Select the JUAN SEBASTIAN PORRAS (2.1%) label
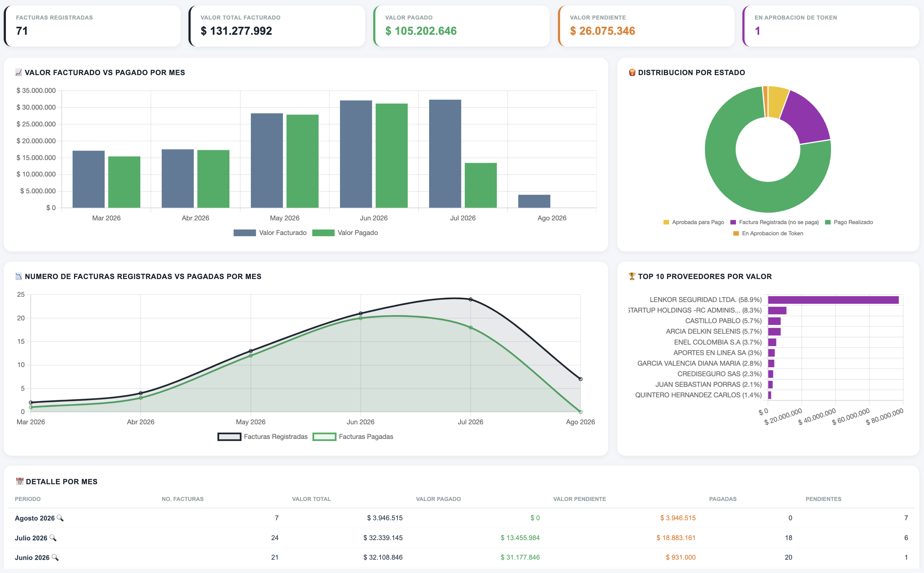This screenshot has width=924, height=573. pyautogui.click(x=708, y=385)
